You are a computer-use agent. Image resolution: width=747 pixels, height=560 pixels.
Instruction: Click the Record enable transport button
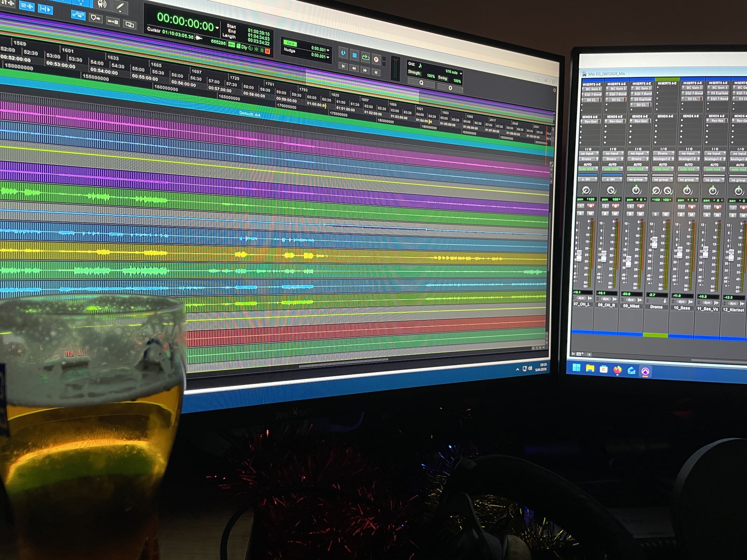click(x=376, y=59)
